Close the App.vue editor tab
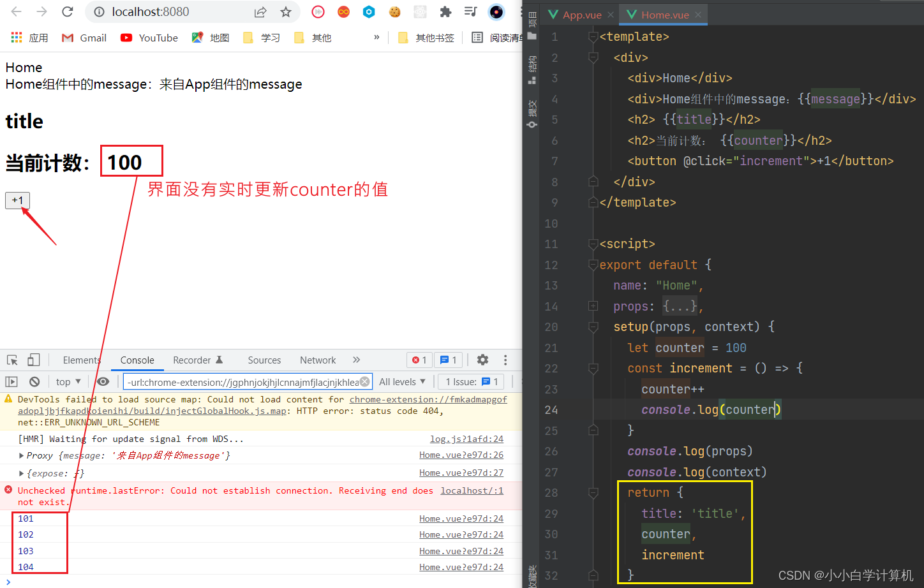The height and width of the screenshot is (588, 924). click(x=611, y=15)
